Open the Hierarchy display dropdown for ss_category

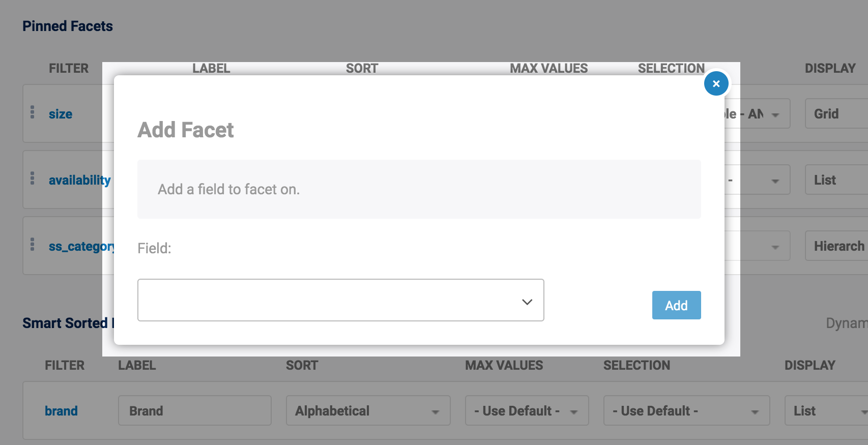pos(836,246)
